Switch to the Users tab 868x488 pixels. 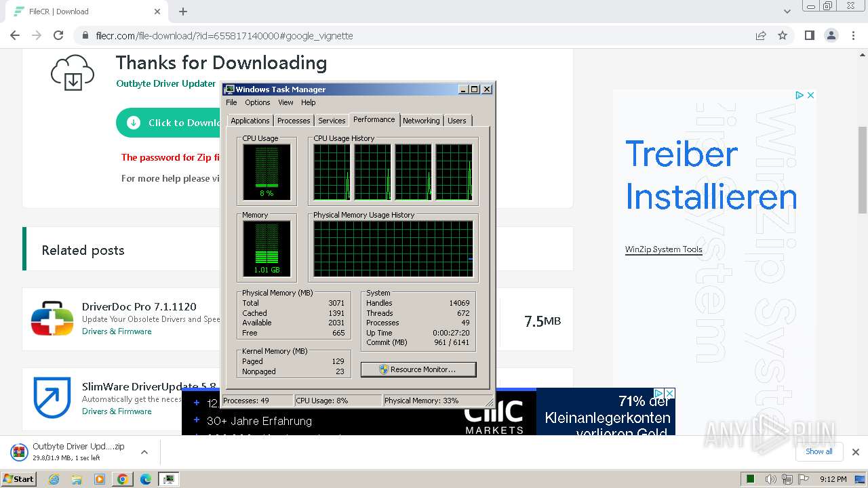pos(456,121)
